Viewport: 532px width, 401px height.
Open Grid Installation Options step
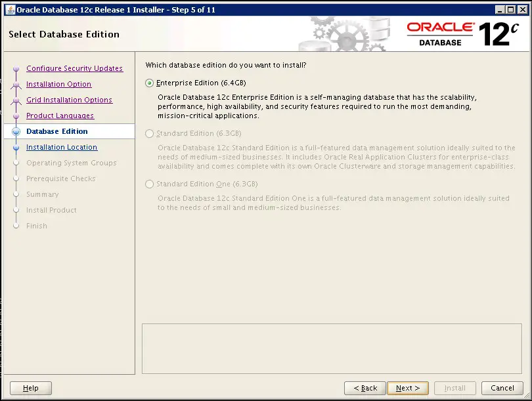click(x=69, y=100)
